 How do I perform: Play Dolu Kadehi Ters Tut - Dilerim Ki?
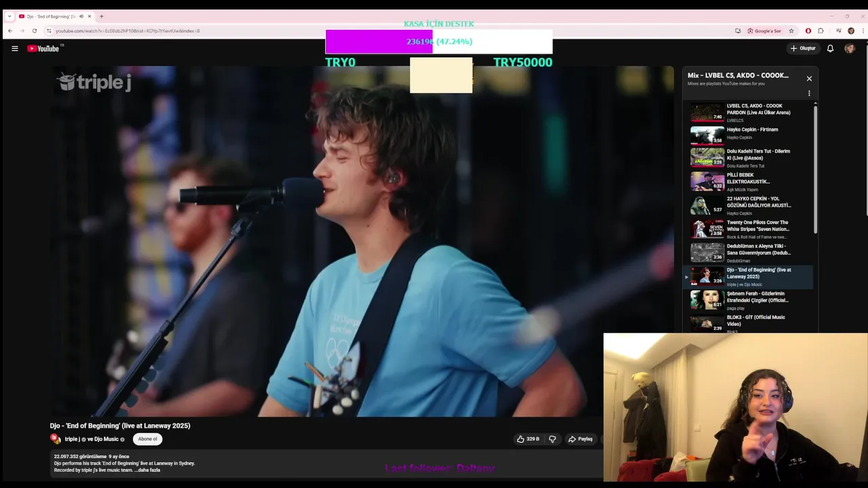(749, 158)
